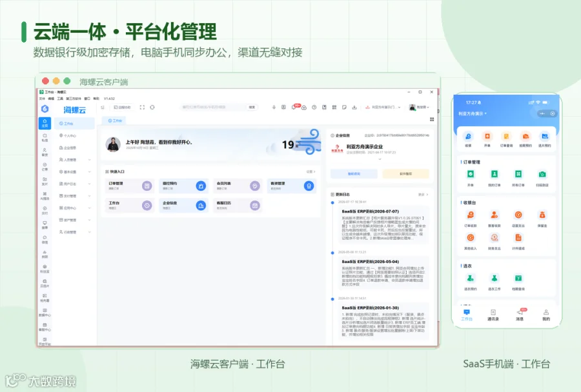The width and height of the screenshot is (581, 392).
Task: Select 工作台 in the side menu
Action: pyautogui.click(x=74, y=123)
